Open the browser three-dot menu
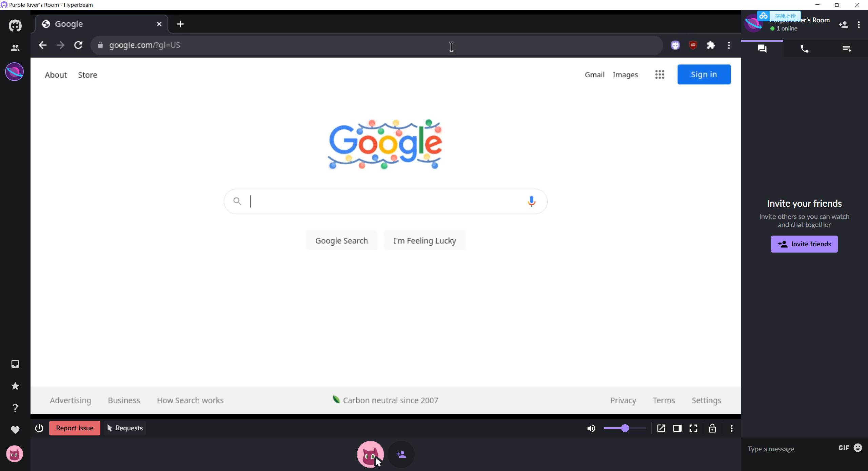This screenshot has height=471, width=868. tap(729, 45)
